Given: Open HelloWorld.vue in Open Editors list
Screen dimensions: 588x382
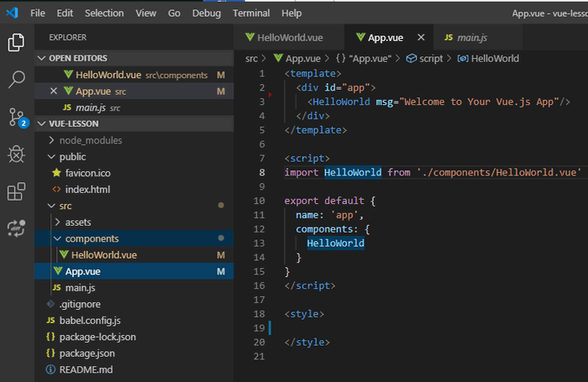Looking at the screenshot, I should [134, 75].
